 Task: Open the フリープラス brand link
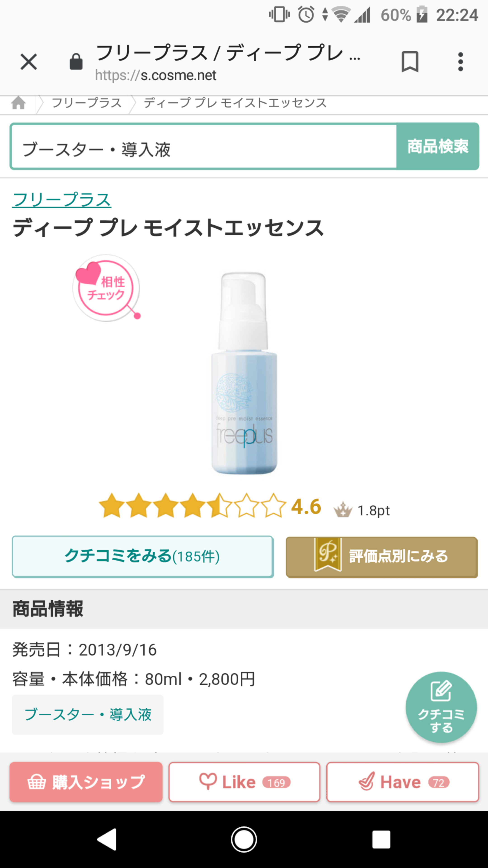[62, 200]
